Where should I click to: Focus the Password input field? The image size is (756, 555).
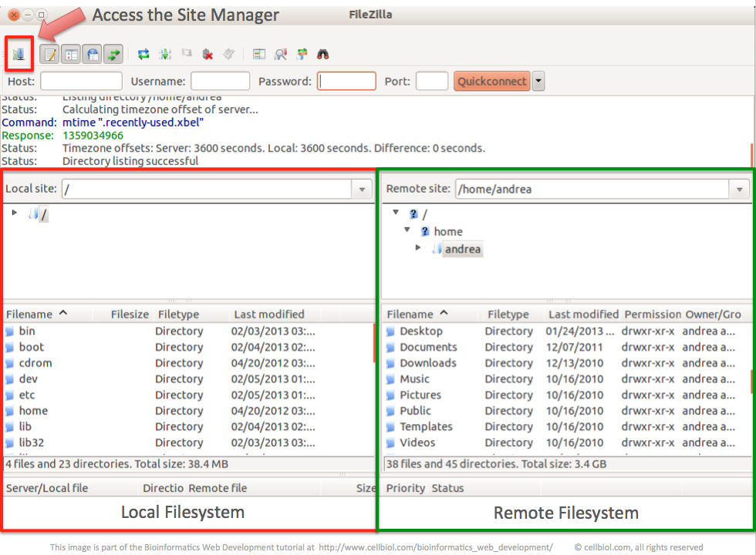[x=346, y=81]
